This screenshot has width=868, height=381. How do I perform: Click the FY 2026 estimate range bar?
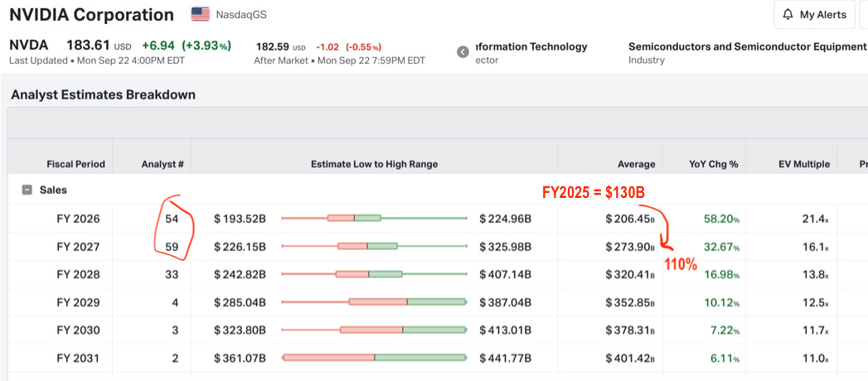[375, 219]
